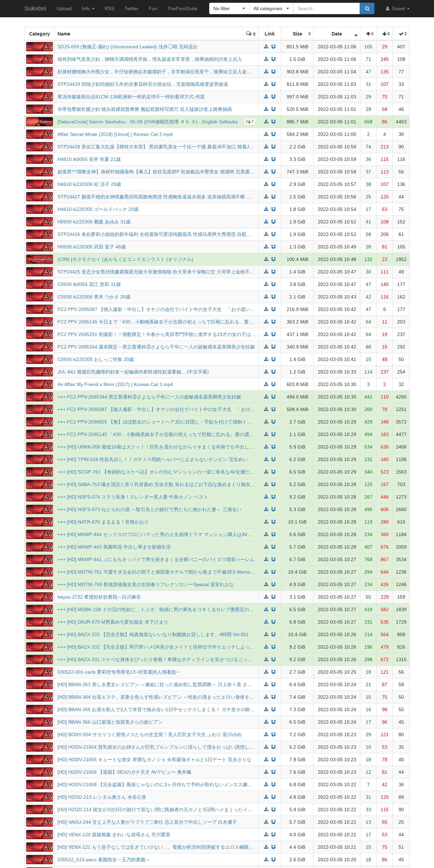The image size is (434, 868).
Task: Open the C0930 ki220306 title link
Action: click(94, 297)
